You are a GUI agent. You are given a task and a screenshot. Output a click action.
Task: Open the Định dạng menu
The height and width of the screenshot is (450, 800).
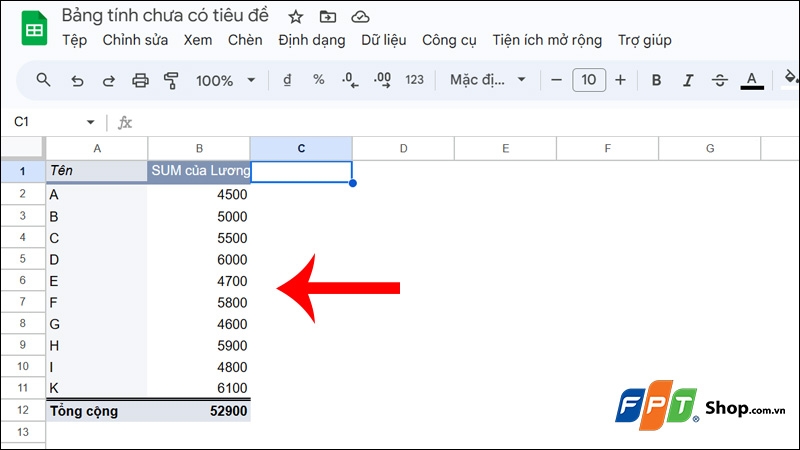point(312,40)
